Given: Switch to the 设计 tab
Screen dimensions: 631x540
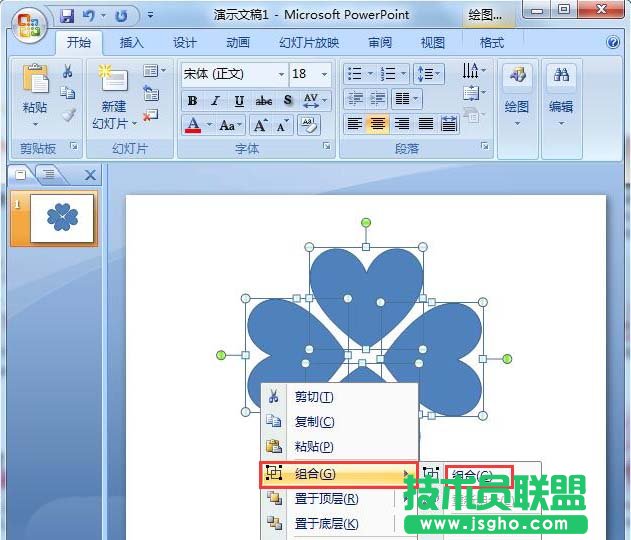Looking at the screenshot, I should (x=185, y=42).
